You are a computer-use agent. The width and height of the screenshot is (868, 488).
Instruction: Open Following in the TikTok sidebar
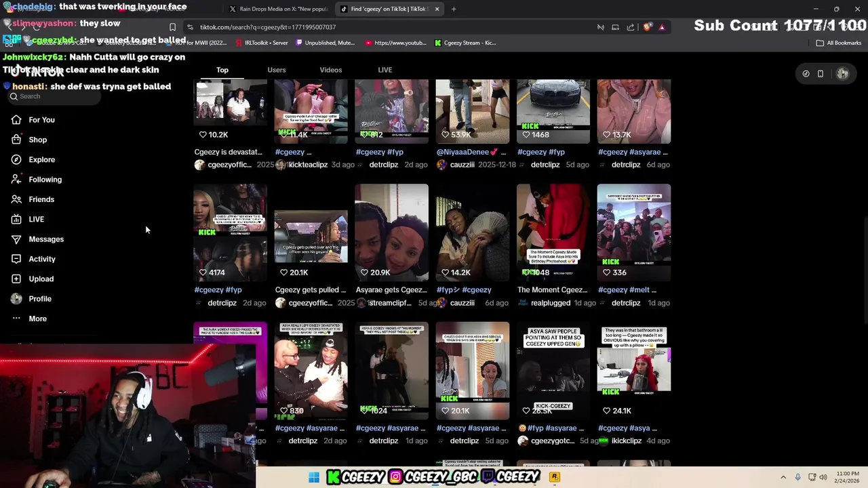tap(45, 180)
